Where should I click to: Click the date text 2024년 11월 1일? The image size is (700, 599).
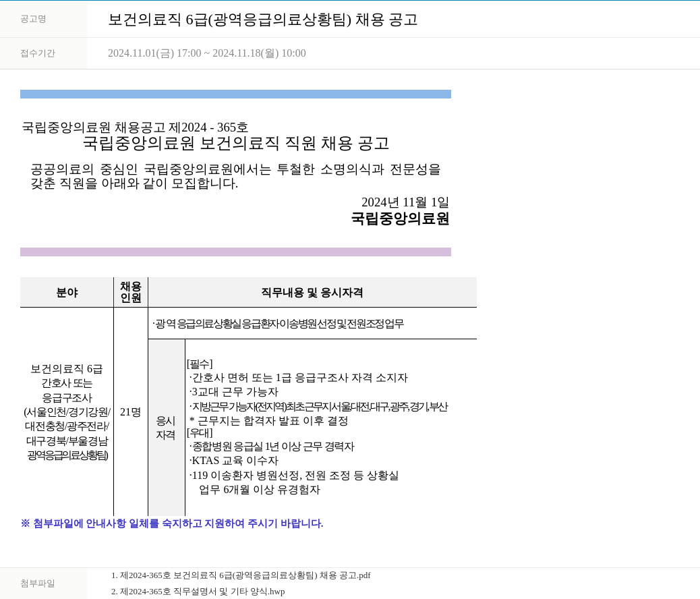coord(405,202)
